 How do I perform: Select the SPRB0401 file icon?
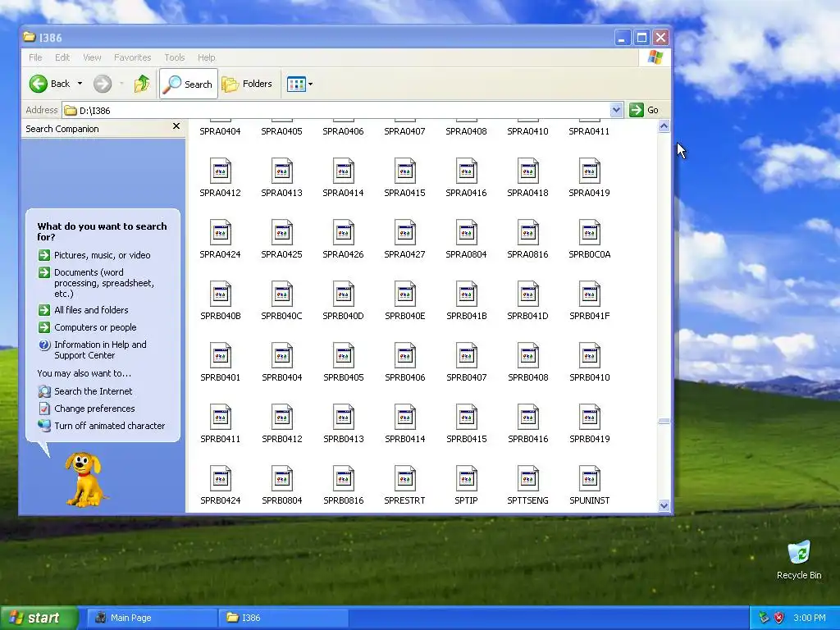[x=220, y=356]
